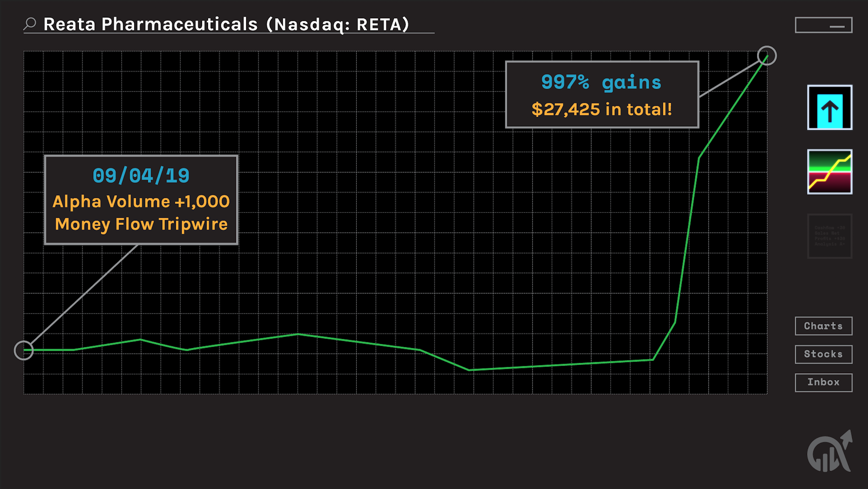Click the Money Flow Tripwire label
This screenshot has height=489, width=868.
141,224
